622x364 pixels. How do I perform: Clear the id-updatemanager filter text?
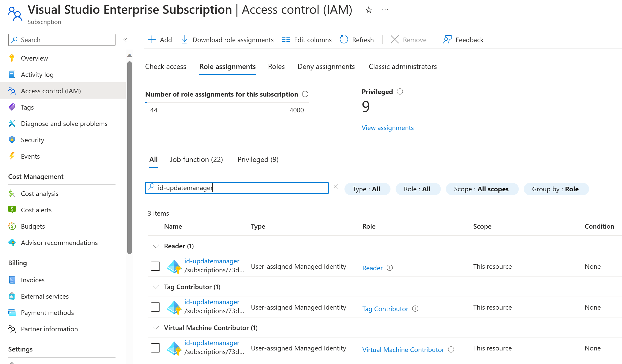coord(336,187)
